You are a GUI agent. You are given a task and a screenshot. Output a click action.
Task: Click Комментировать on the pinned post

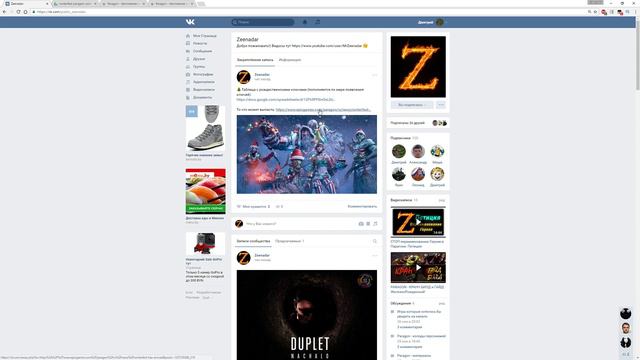(362, 207)
